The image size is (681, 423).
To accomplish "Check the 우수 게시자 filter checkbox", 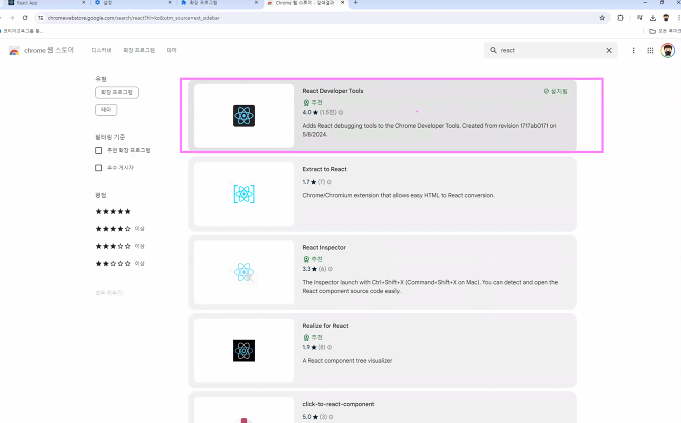I will pyautogui.click(x=99, y=168).
